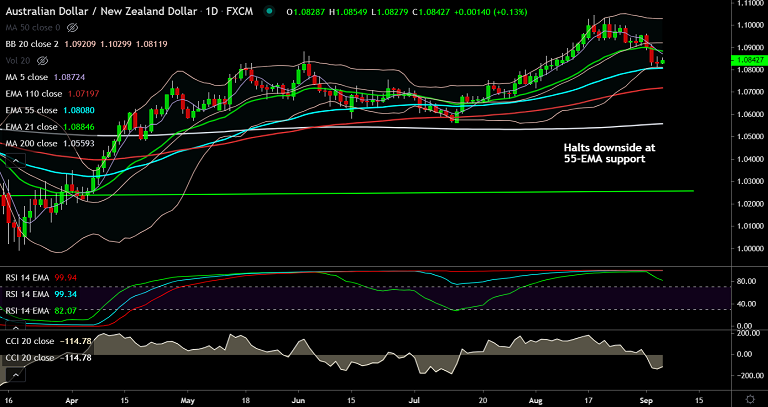Click the 1.00000 price axis label
Image resolution: width=768 pixels, height=407 pixels.
pyautogui.click(x=751, y=248)
